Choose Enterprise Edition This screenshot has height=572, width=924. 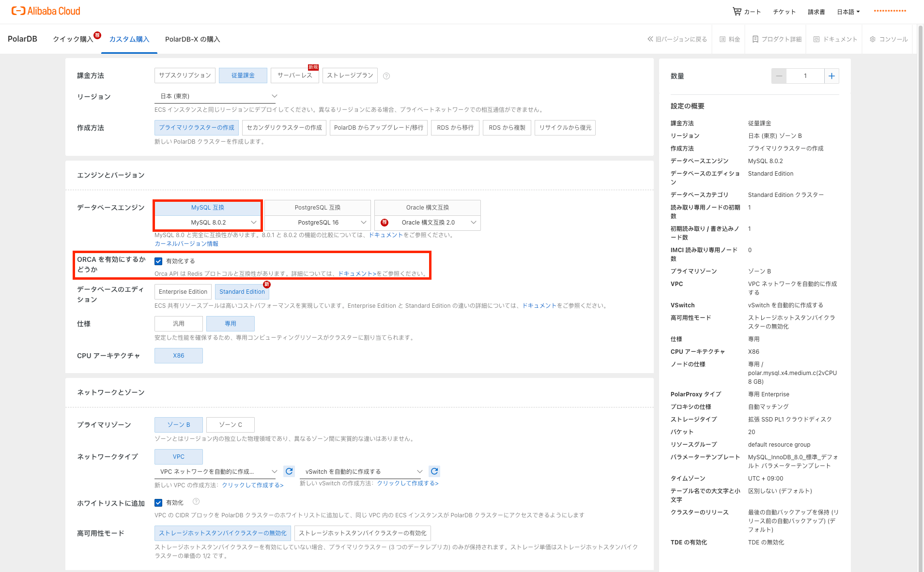point(183,292)
